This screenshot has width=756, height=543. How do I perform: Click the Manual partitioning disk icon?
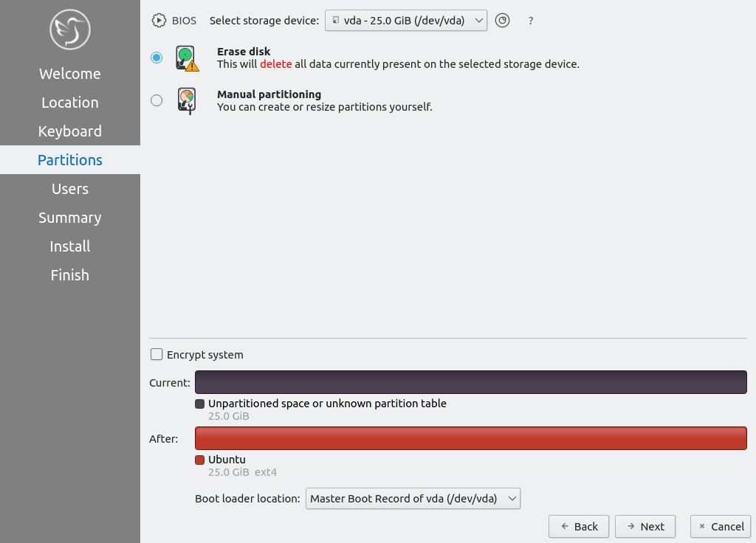(x=187, y=100)
